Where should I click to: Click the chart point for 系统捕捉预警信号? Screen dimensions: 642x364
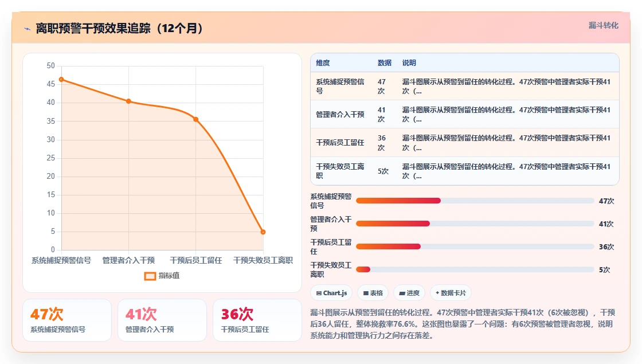[x=61, y=80]
